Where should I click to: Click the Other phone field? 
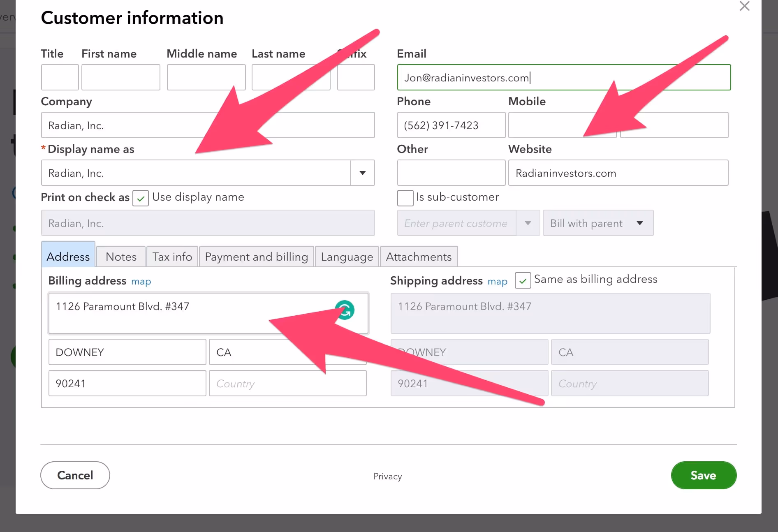pos(451,173)
